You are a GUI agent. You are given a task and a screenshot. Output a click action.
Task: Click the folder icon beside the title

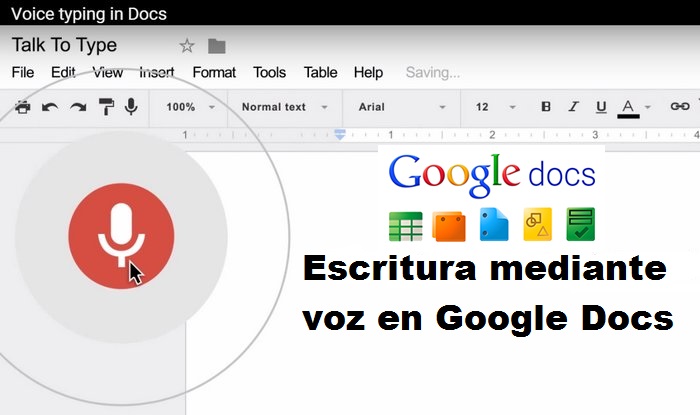click(216, 46)
